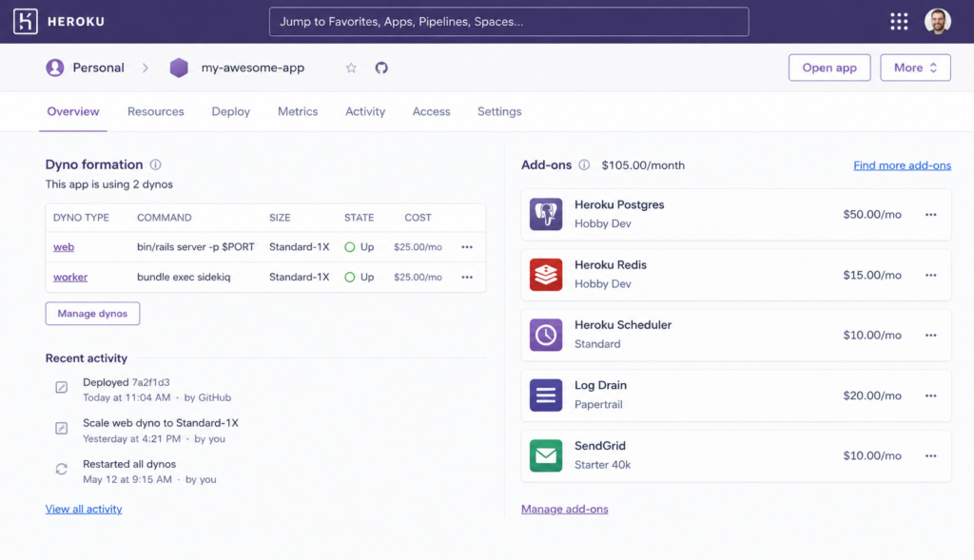Click the Heroku logo icon
Viewport: 974px width, 560px height.
point(26,21)
